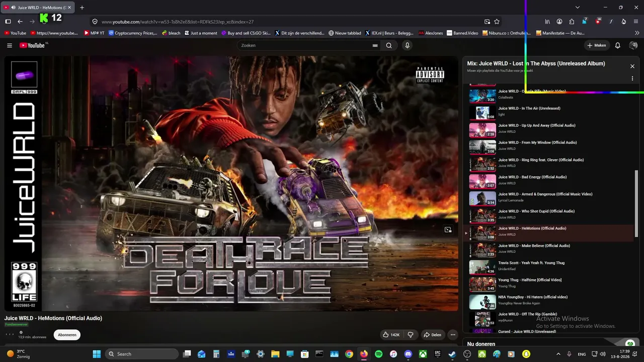Show hidden system tray icons chevron

pos(558,354)
